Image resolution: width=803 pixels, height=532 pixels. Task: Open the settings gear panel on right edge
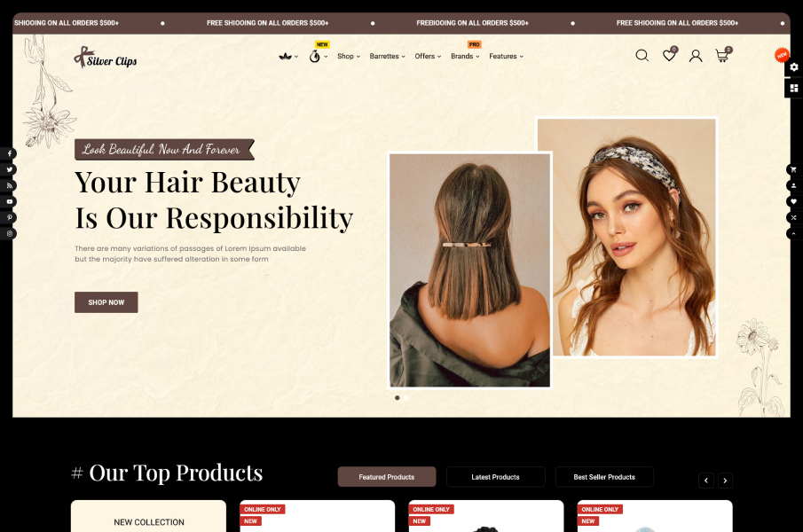[793, 67]
